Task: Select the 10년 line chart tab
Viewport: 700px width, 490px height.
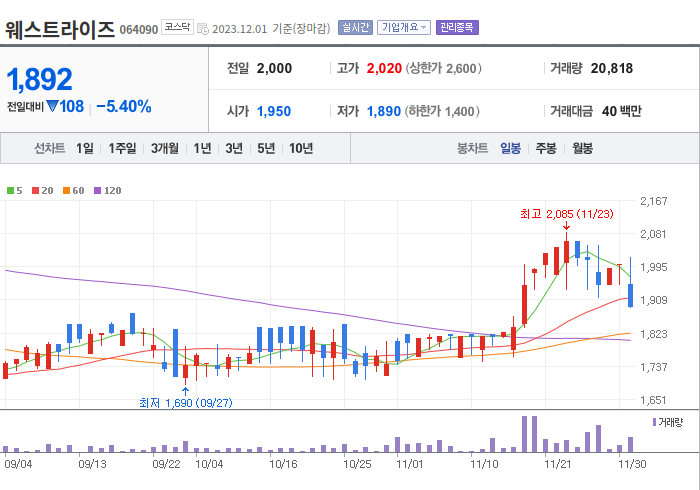Action: 301,148
